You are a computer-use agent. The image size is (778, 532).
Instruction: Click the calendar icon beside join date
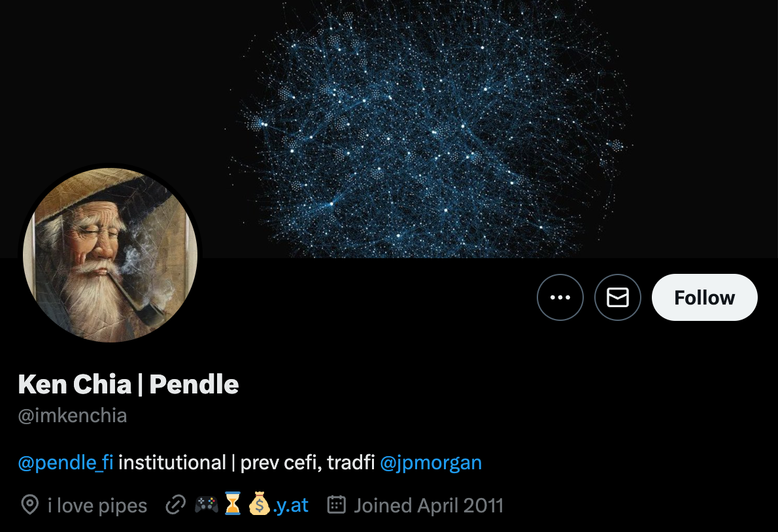[337, 505]
